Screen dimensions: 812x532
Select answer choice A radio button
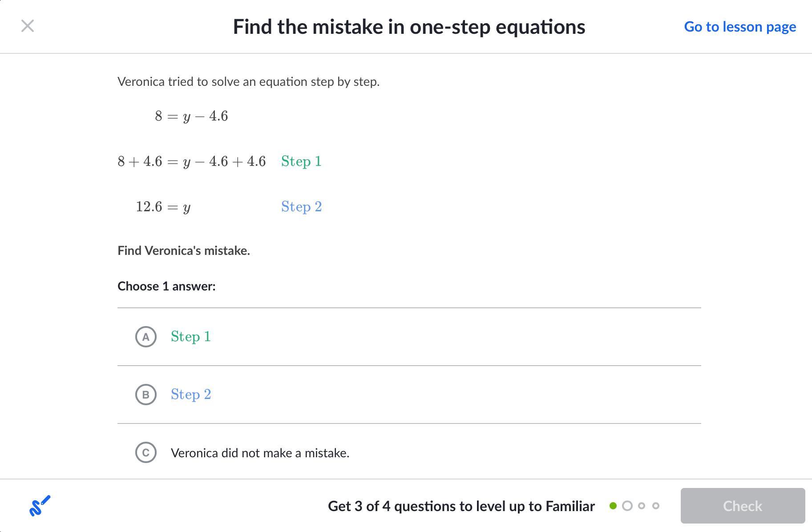tap(146, 337)
